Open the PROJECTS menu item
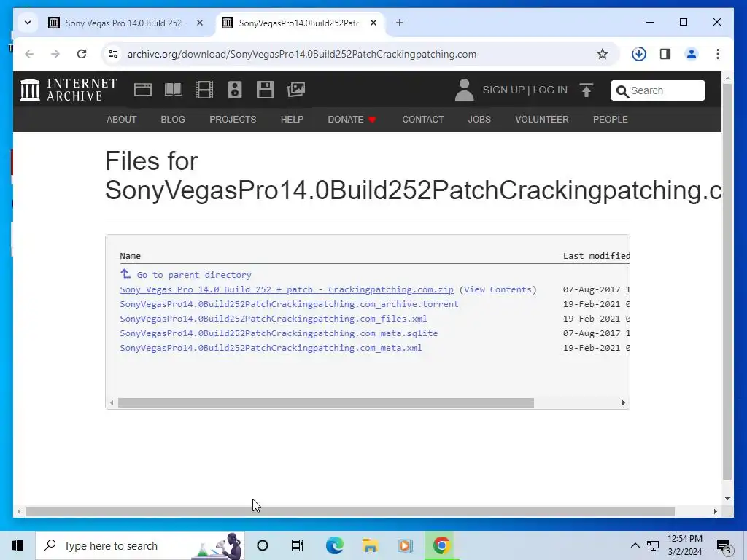 click(x=233, y=119)
